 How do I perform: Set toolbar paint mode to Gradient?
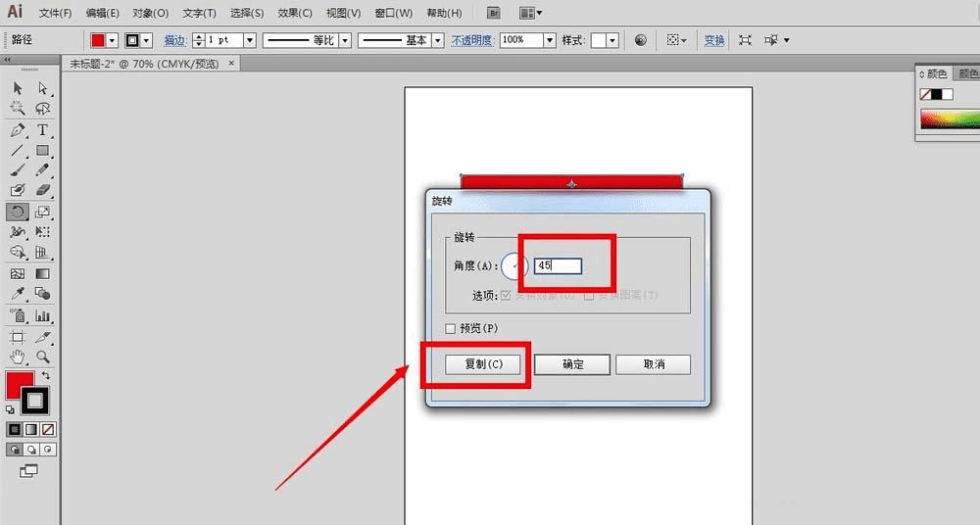click(x=30, y=429)
